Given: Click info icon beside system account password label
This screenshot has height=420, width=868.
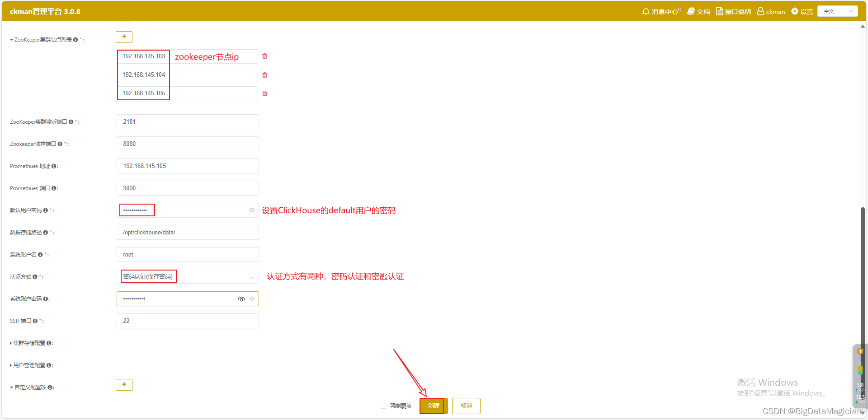Looking at the screenshot, I should pyautogui.click(x=45, y=299).
